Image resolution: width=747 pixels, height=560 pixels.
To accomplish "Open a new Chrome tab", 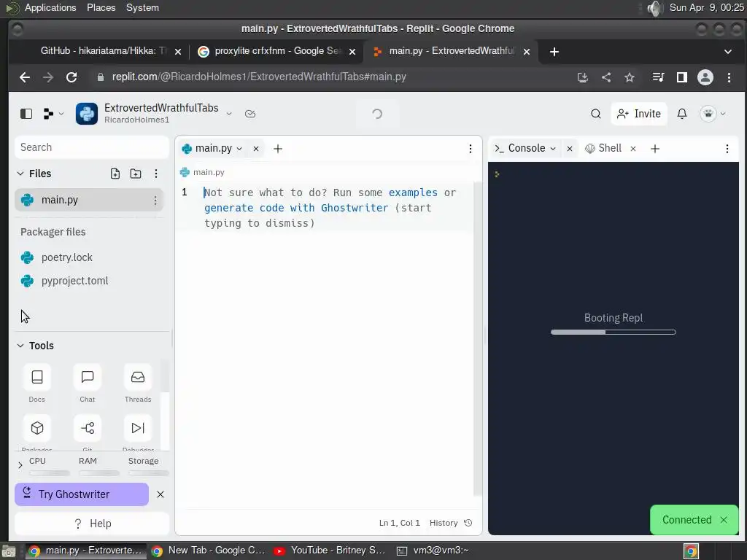I will click(x=554, y=52).
